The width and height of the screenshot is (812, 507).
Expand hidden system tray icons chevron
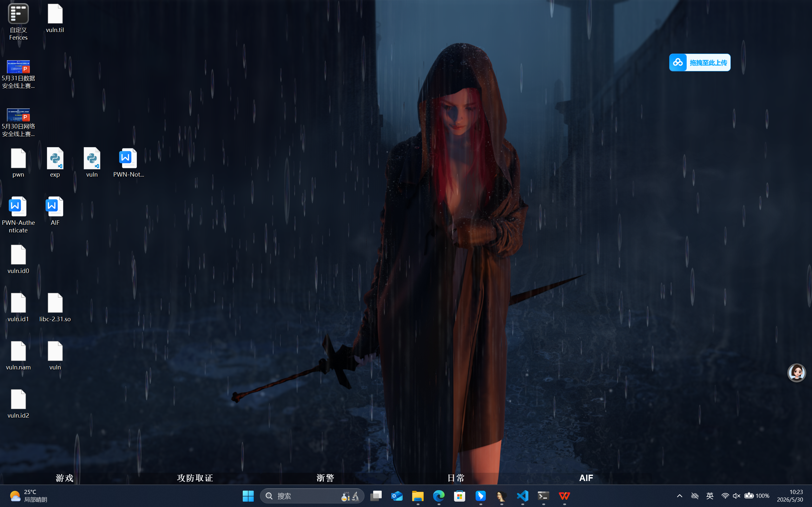679,496
